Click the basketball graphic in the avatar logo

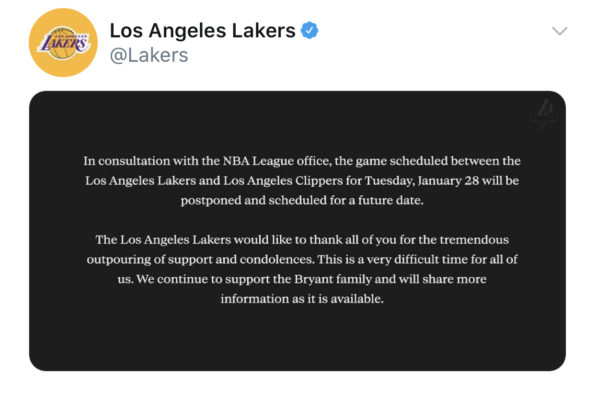(x=63, y=43)
